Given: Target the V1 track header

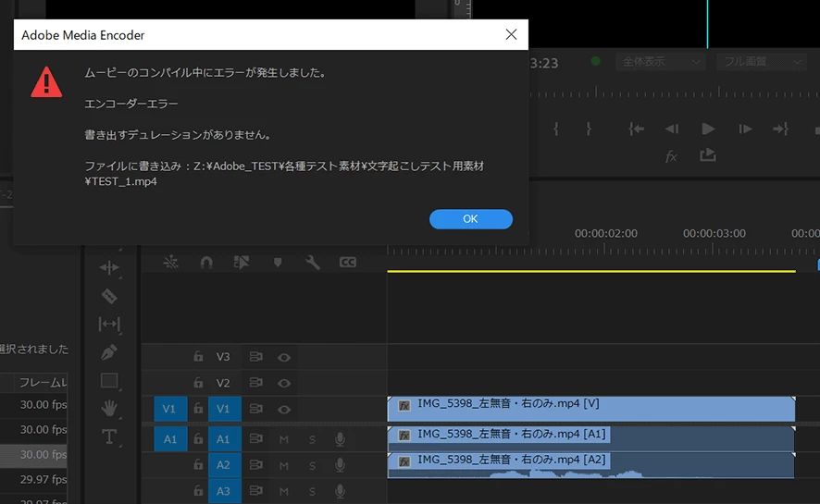Looking at the screenshot, I should pyautogui.click(x=225, y=409).
